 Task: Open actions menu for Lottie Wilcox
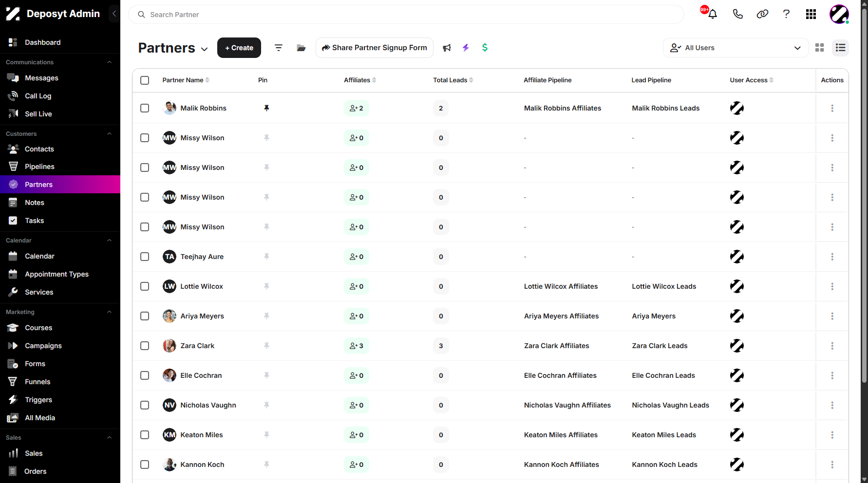(x=832, y=286)
